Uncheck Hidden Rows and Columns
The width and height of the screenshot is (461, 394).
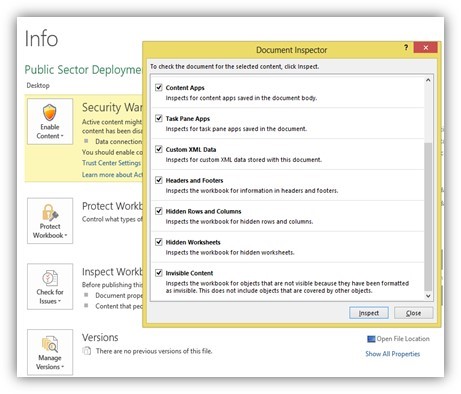(x=159, y=211)
